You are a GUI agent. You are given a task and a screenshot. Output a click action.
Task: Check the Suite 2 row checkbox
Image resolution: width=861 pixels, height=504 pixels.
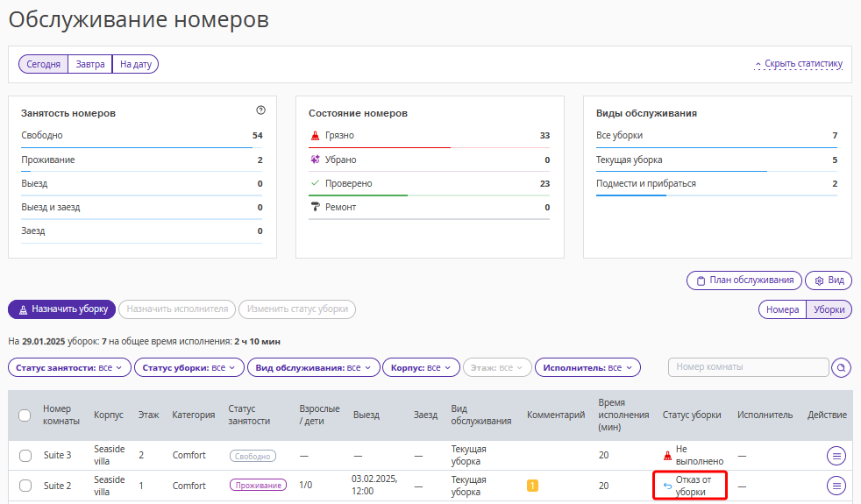point(25,486)
